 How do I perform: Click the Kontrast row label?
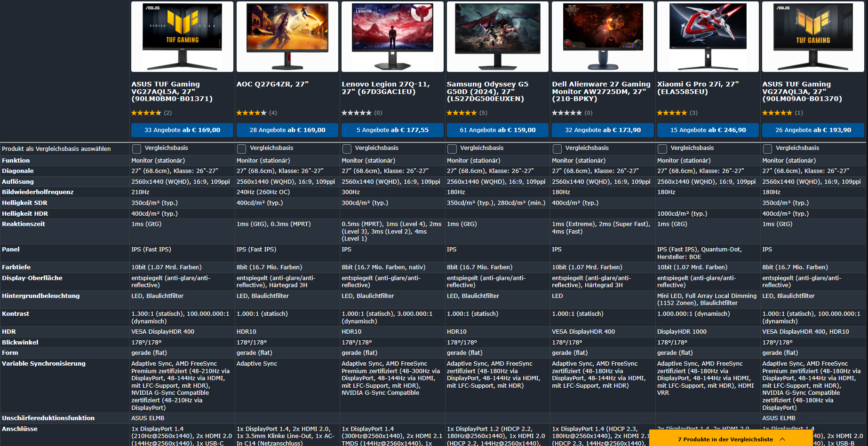(x=16, y=314)
